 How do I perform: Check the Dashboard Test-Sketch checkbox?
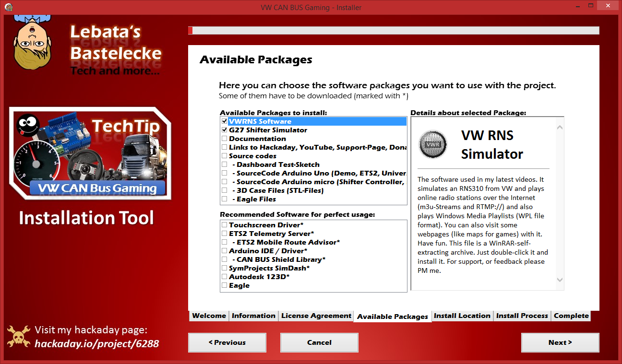coord(224,164)
